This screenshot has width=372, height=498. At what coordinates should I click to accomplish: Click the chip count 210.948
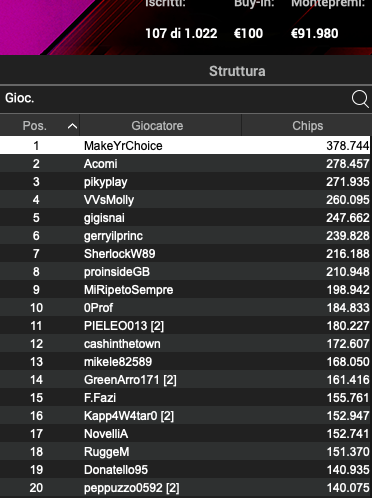point(348,271)
